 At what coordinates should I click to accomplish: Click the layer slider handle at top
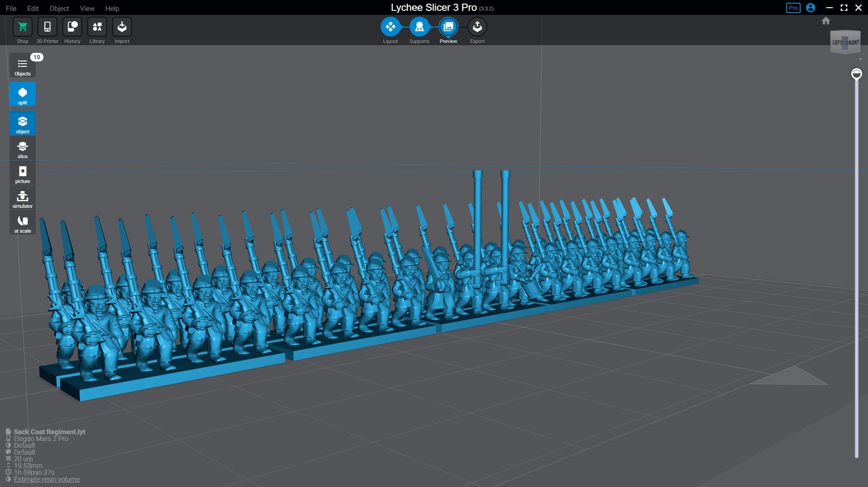pos(856,74)
